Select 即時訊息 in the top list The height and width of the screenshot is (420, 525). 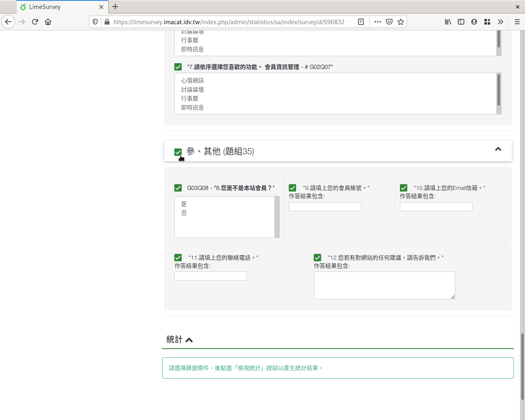pyautogui.click(x=336, y=49)
